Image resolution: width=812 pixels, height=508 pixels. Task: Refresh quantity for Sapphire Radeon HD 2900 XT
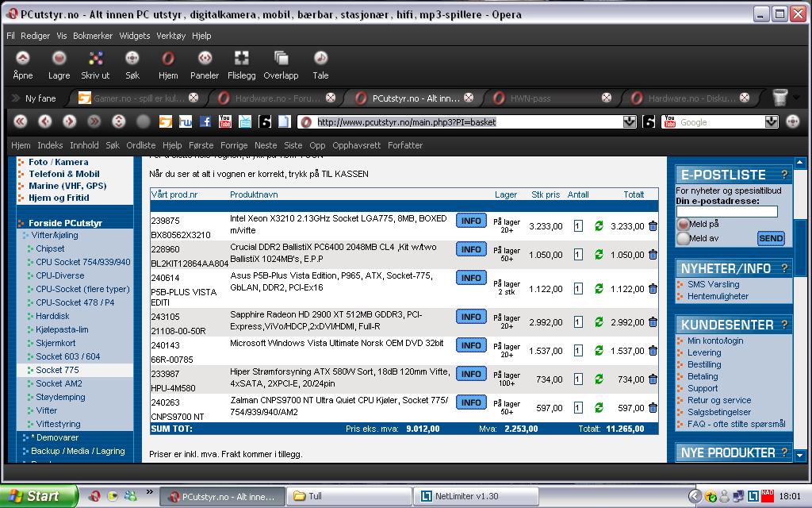pos(599,322)
